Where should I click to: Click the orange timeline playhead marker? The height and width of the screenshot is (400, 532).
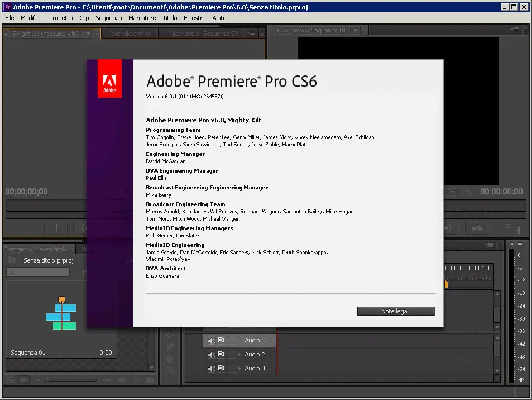coord(446,284)
